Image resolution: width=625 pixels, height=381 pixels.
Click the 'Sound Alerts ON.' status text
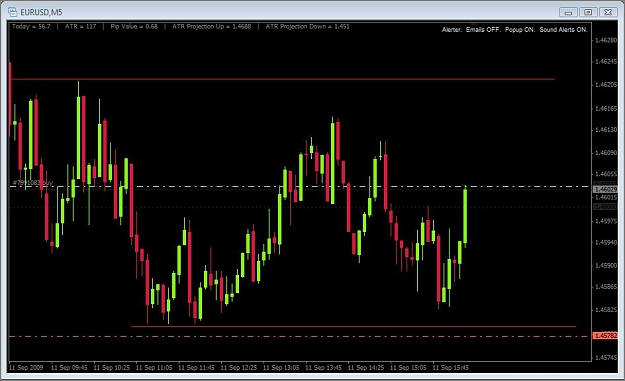[563, 30]
